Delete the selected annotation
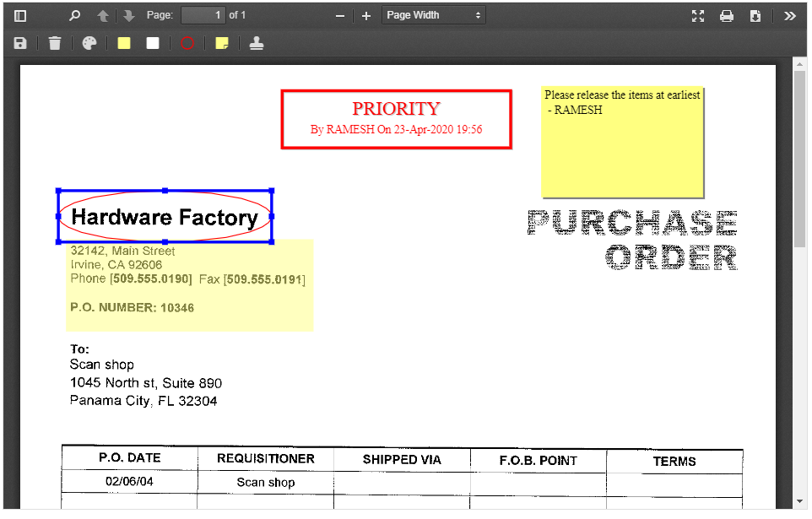 [54, 42]
